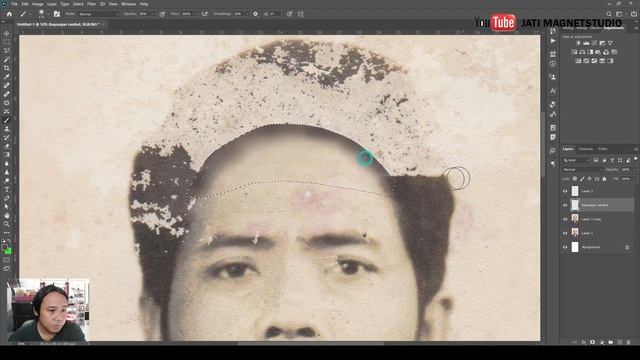Select the Hand tool
Viewport: 640px width, 360px height.
click(7, 215)
